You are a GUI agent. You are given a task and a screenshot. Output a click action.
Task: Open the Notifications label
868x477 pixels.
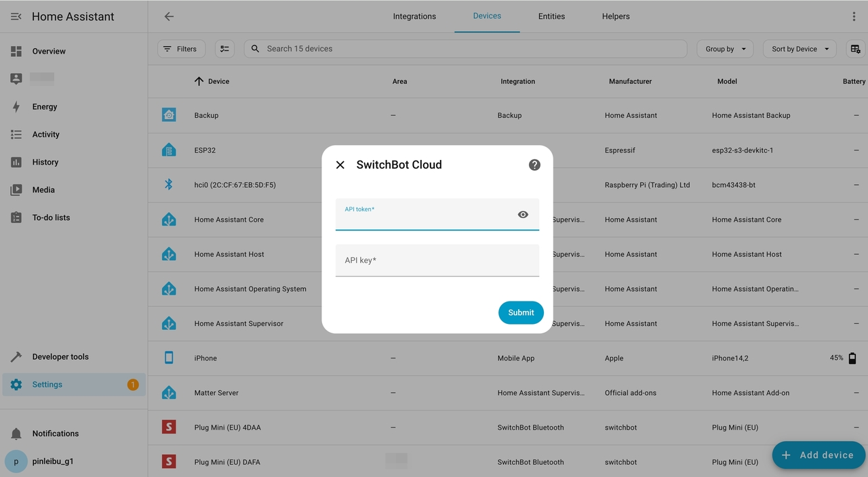(56, 434)
